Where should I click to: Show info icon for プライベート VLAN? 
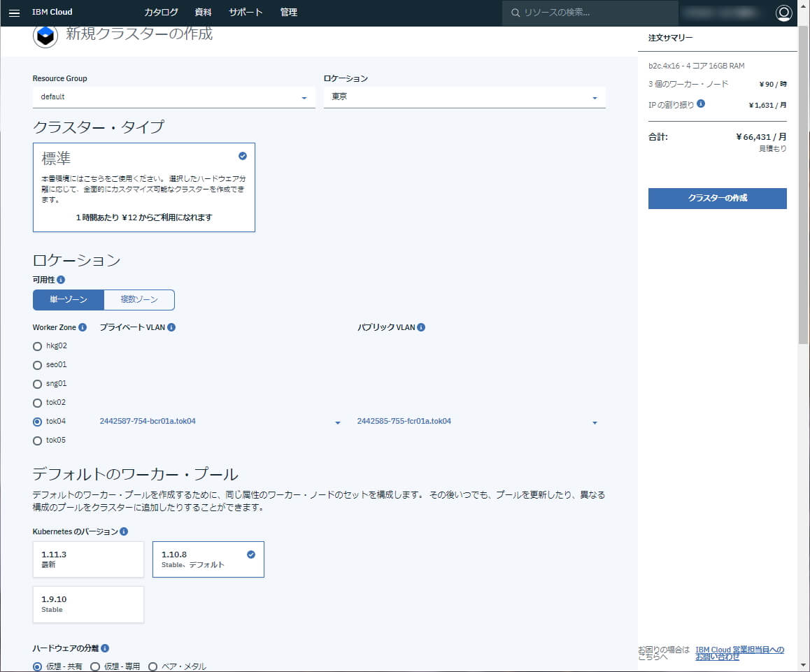[x=171, y=327]
